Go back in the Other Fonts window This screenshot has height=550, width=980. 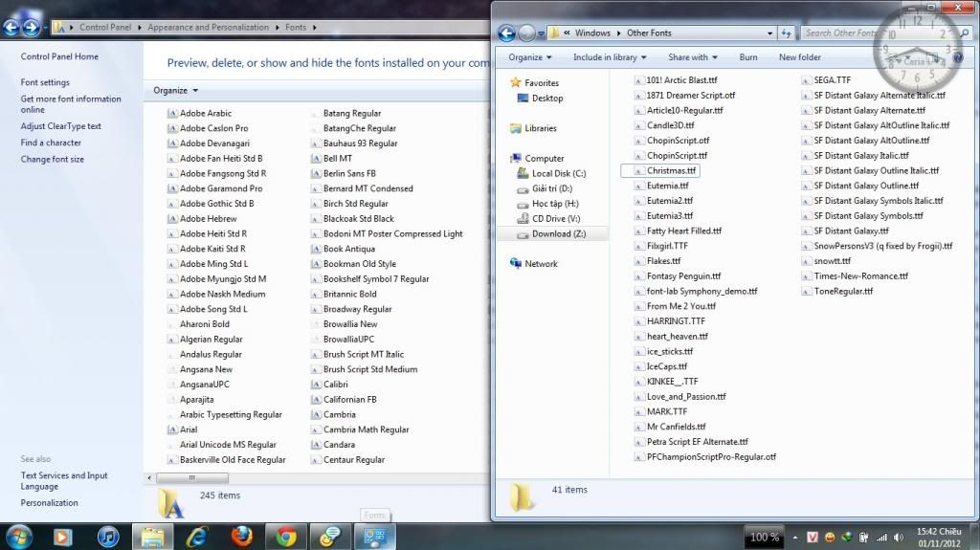click(507, 33)
